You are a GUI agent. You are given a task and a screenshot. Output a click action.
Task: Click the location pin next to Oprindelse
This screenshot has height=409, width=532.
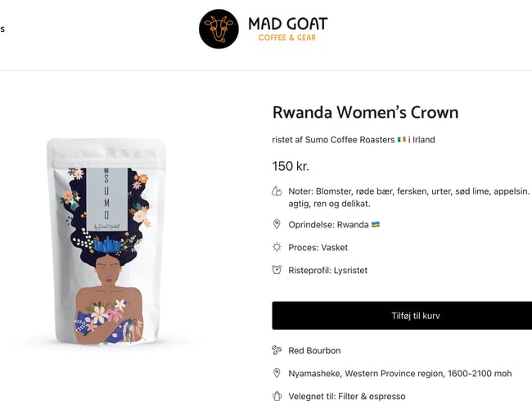[277, 224]
